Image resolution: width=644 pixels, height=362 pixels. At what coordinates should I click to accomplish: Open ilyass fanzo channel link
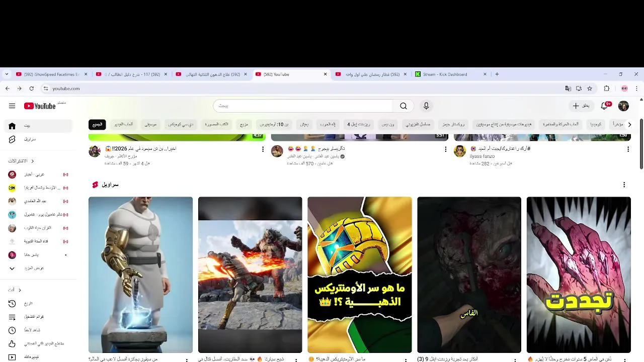pos(482,156)
